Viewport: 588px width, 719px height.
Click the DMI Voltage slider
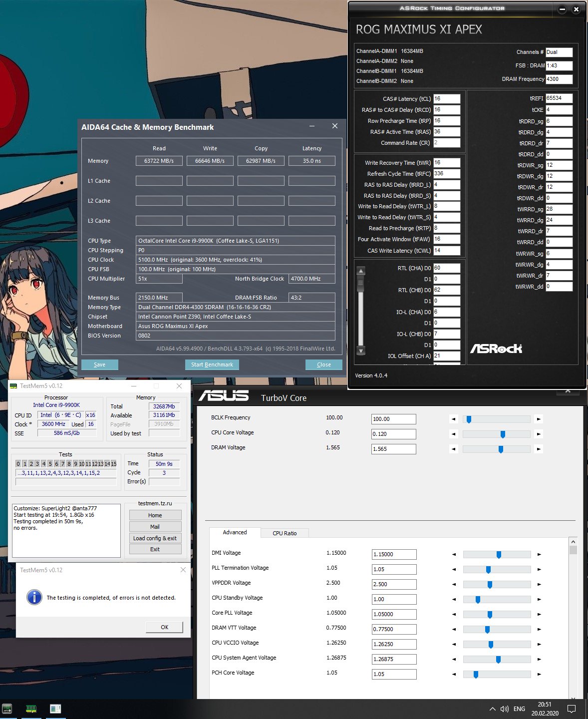coord(497,555)
